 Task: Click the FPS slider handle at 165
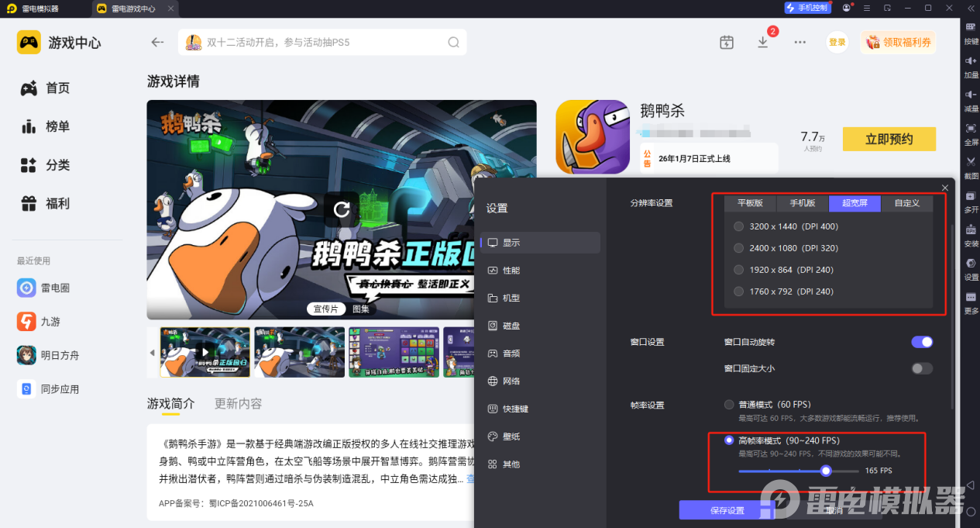point(826,471)
